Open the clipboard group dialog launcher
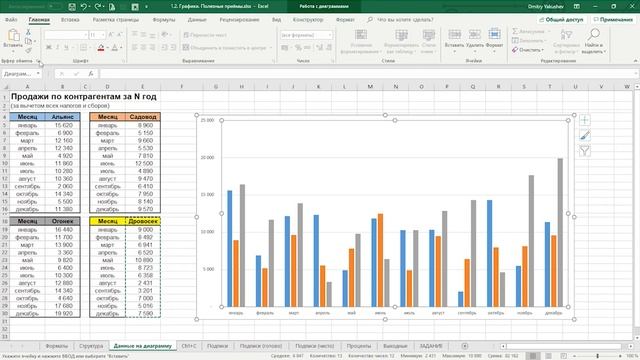Viewport: 640px width, 360px height. point(38,61)
